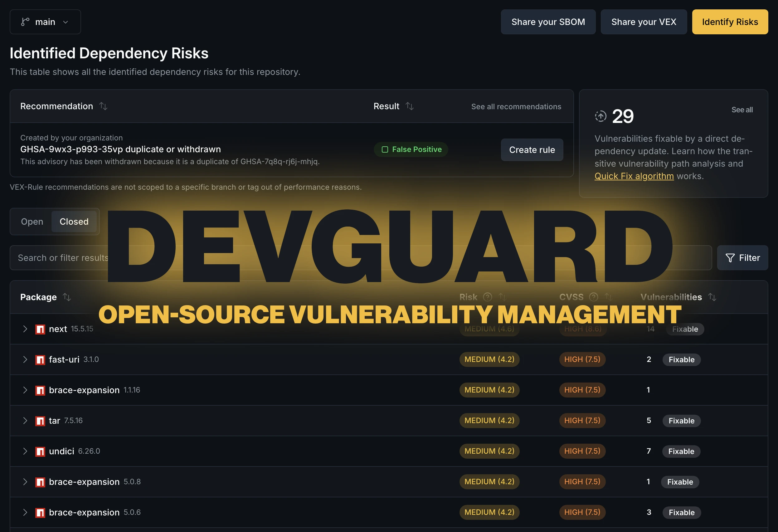Click the GHSA-9wx3-p993-35vp duplicate or withdrawn title
Viewport: 778px width, 532px height.
(x=120, y=149)
